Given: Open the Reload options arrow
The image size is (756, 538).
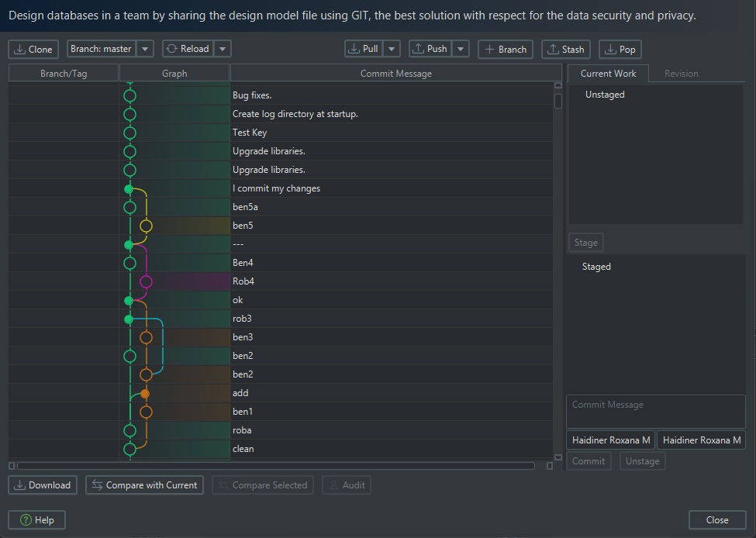Looking at the screenshot, I should point(223,49).
